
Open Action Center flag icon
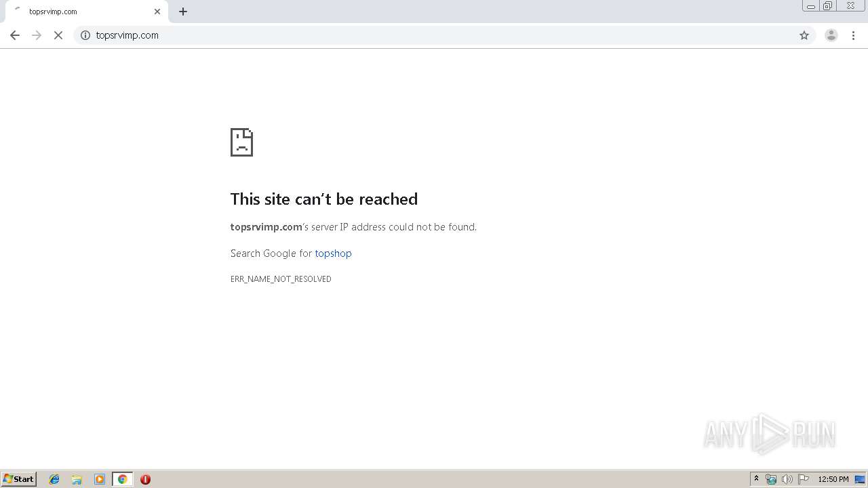[804, 479]
